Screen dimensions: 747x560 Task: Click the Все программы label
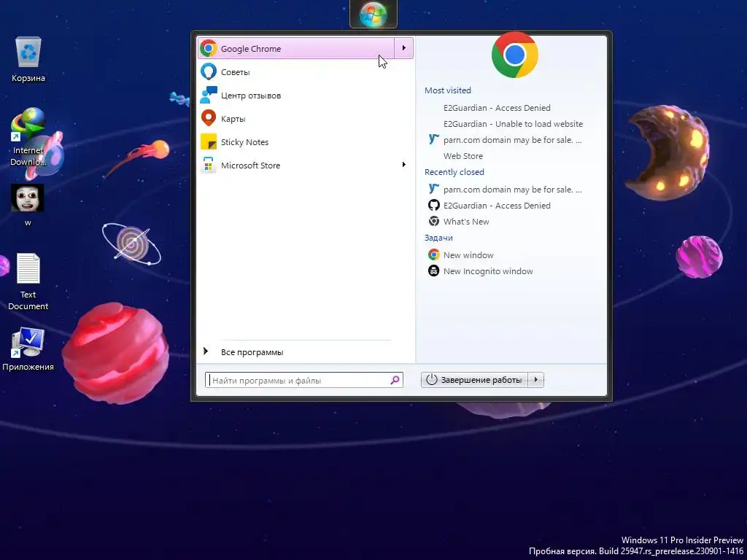click(x=252, y=352)
